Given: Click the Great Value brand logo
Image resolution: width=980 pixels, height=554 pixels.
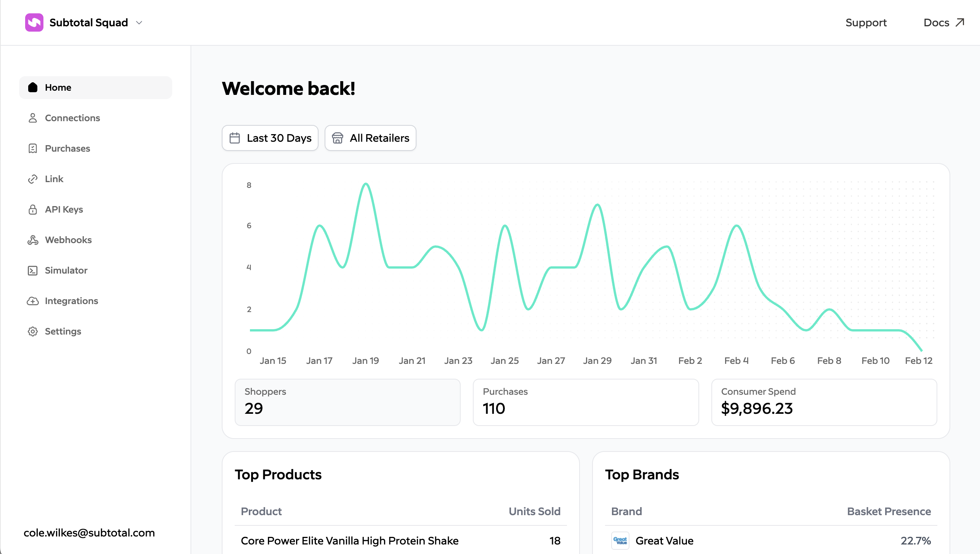Looking at the screenshot, I should [620, 541].
